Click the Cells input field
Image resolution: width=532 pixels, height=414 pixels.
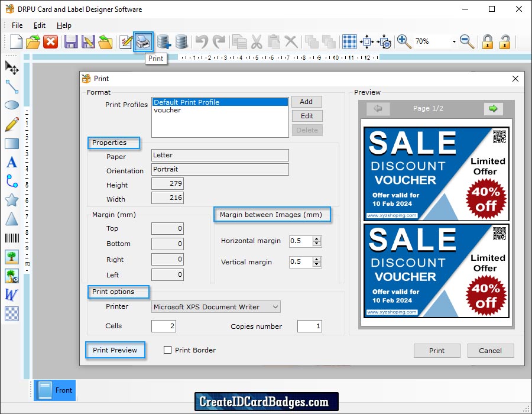164,326
